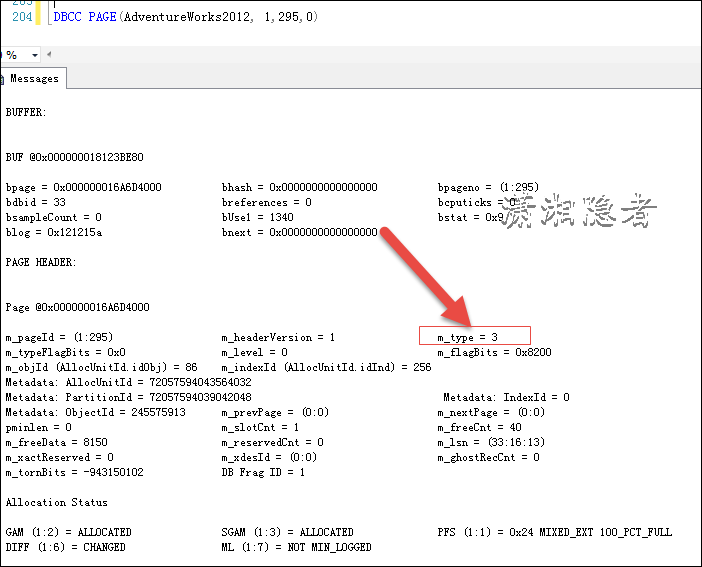Select Allocation Status heading
The image size is (702, 567).
tap(56, 503)
